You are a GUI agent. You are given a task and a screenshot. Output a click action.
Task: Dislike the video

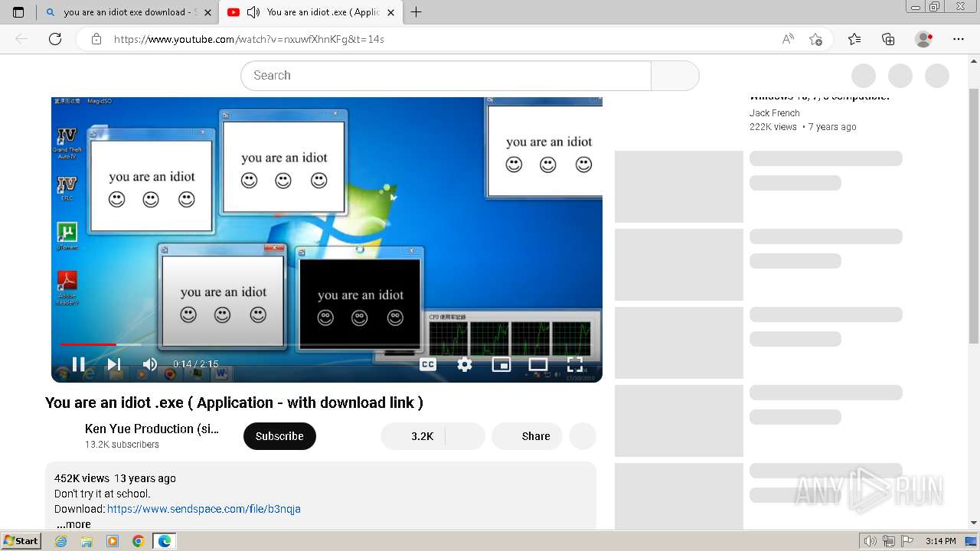click(x=465, y=436)
